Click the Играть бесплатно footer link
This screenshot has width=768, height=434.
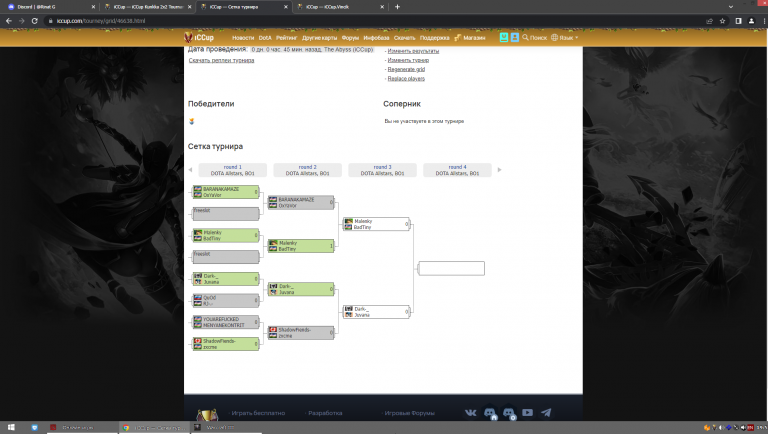258,413
